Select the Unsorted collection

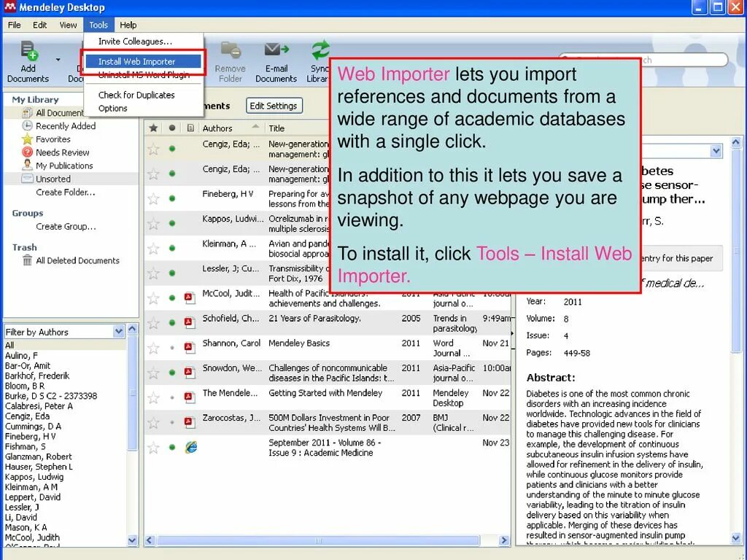pos(53,179)
